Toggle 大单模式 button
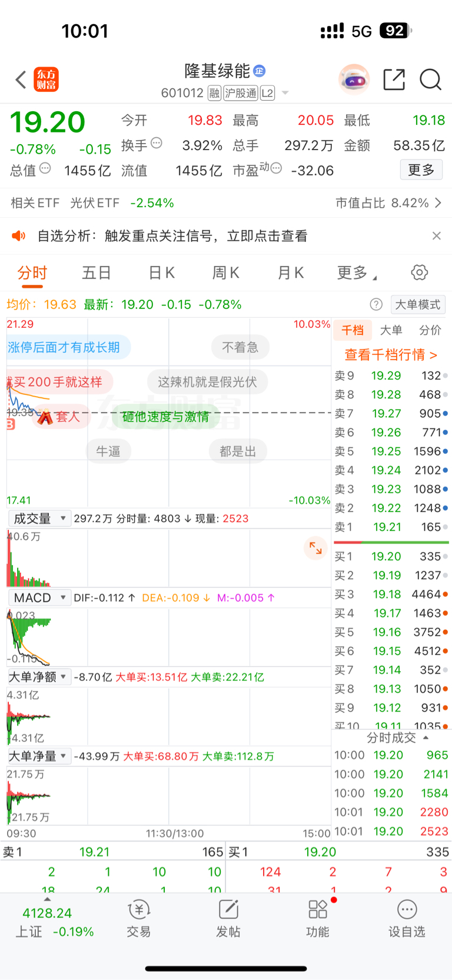Image resolution: width=452 pixels, height=980 pixels. point(417,304)
